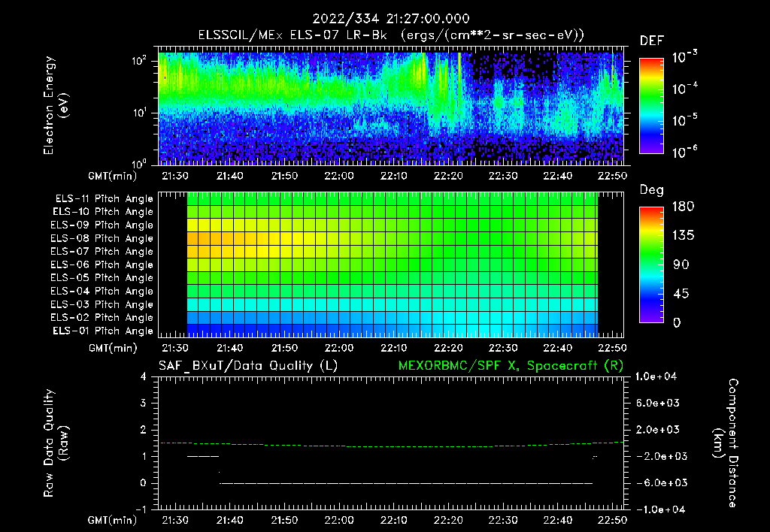Select the Electron Energy (eV) axis label
The image size is (770, 532).
coord(56,105)
